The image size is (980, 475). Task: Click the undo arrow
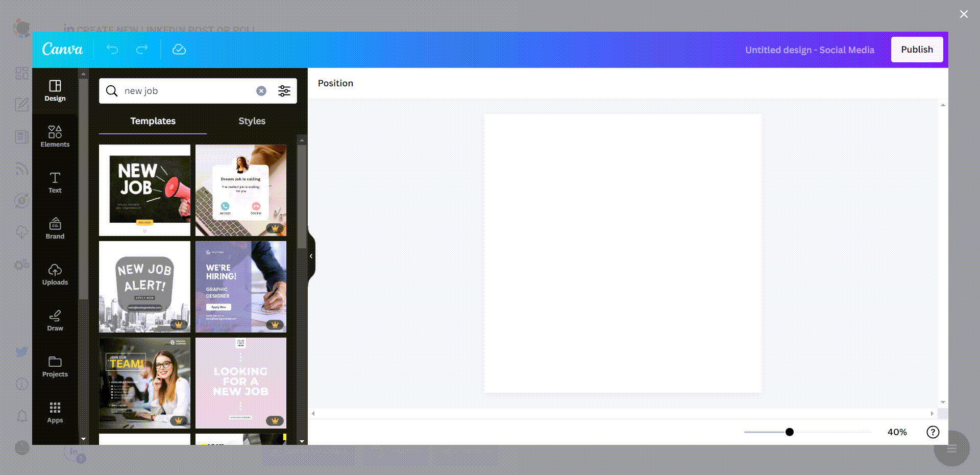[x=112, y=50]
